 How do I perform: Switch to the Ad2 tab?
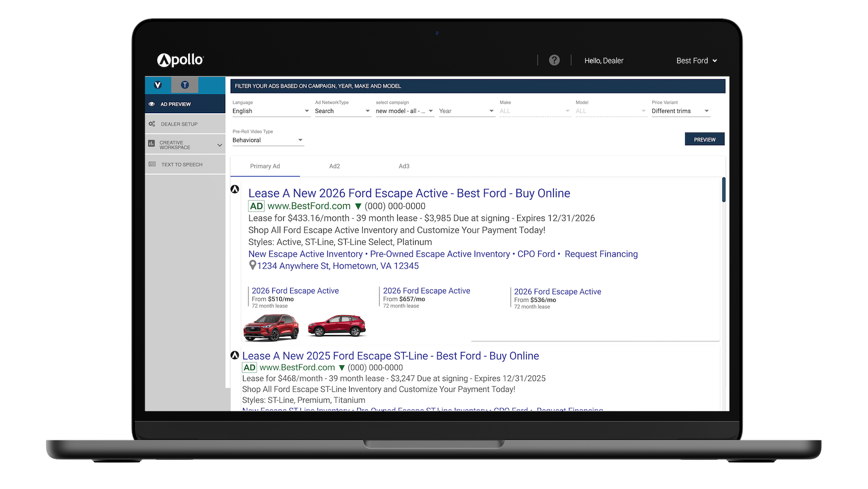coord(334,166)
